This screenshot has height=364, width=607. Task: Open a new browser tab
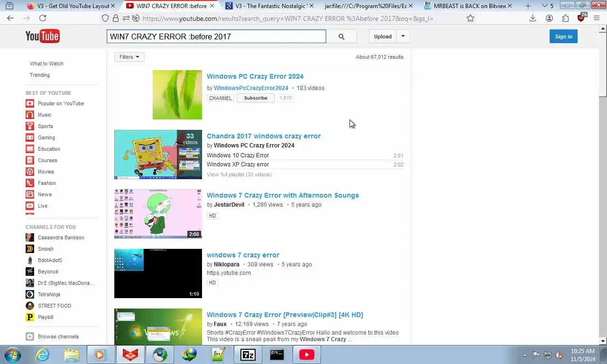[x=528, y=6]
